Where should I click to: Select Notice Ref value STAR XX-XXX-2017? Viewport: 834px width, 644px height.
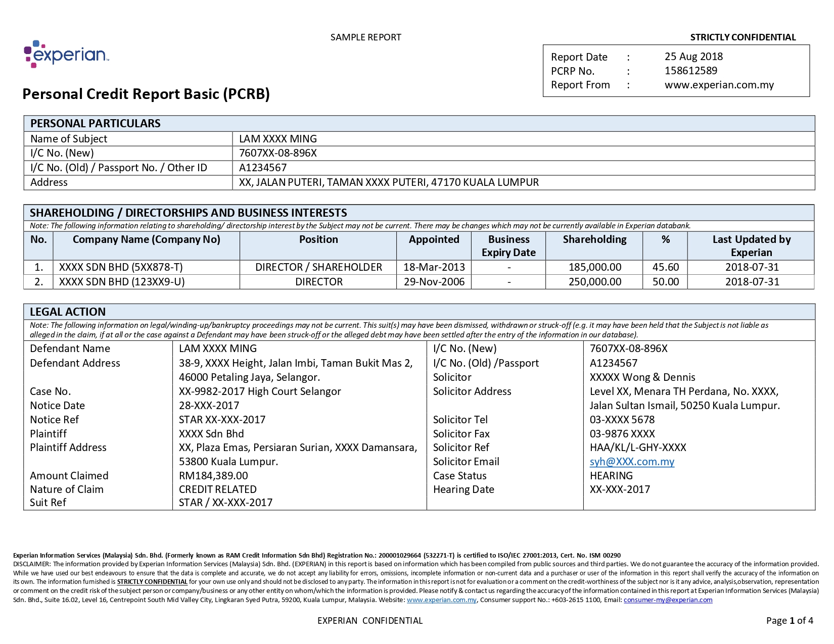pyautogui.click(x=222, y=420)
